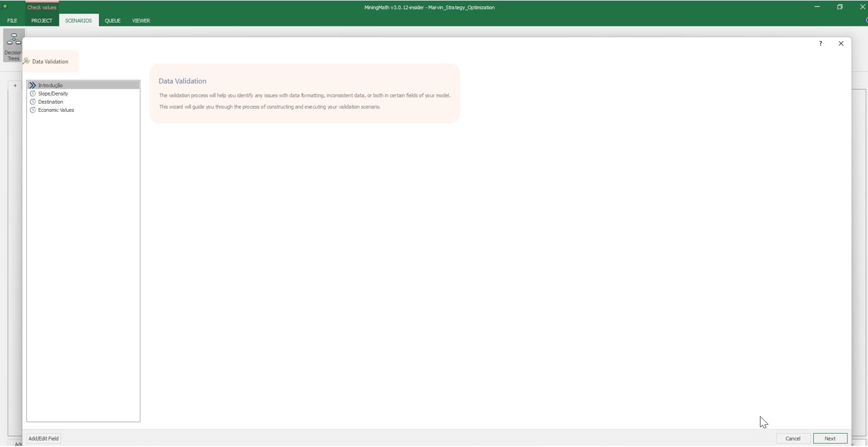Open the FILE menu
Viewport: 868px width, 447px height.
click(x=12, y=20)
